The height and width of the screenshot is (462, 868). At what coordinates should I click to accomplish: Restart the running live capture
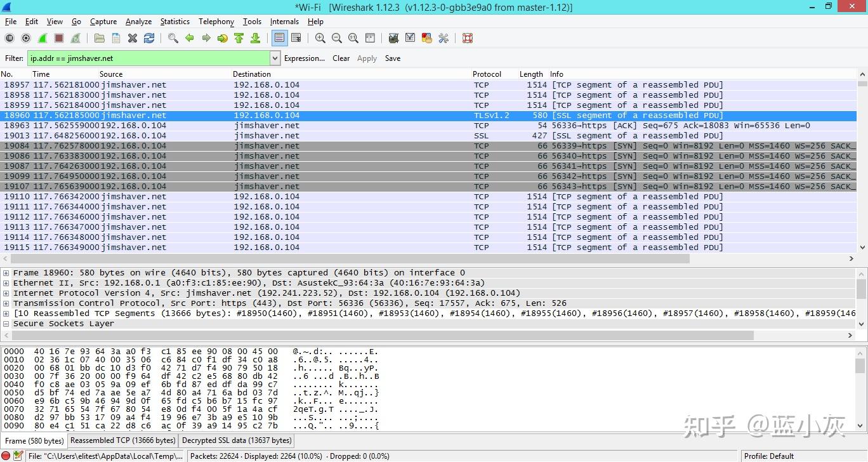(76, 38)
